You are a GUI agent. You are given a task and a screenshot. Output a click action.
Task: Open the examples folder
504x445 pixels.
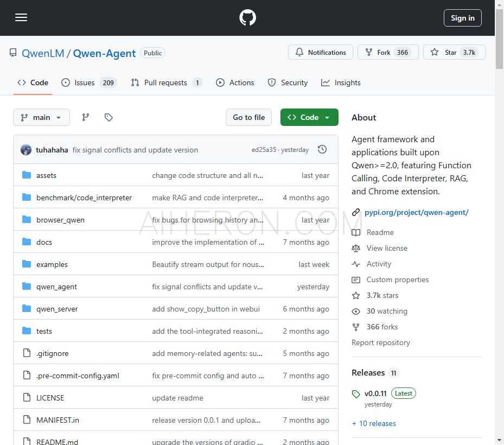point(52,265)
